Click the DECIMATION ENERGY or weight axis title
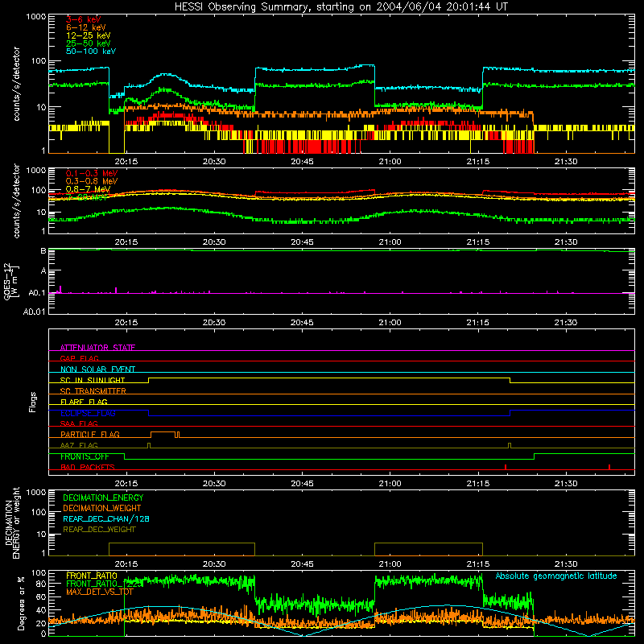 click(12, 522)
